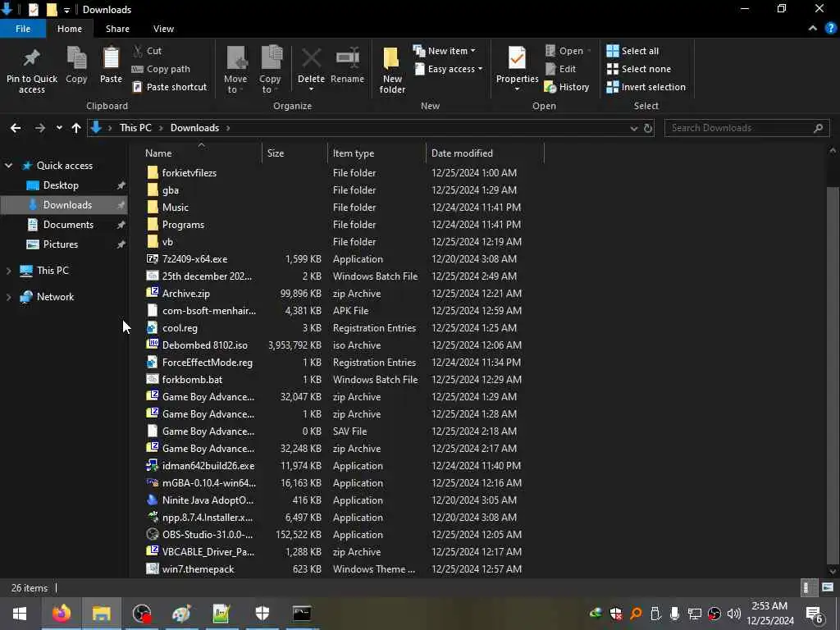The height and width of the screenshot is (630, 840).
Task: Click Pin to Quick access icon
Action: point(32,70)
